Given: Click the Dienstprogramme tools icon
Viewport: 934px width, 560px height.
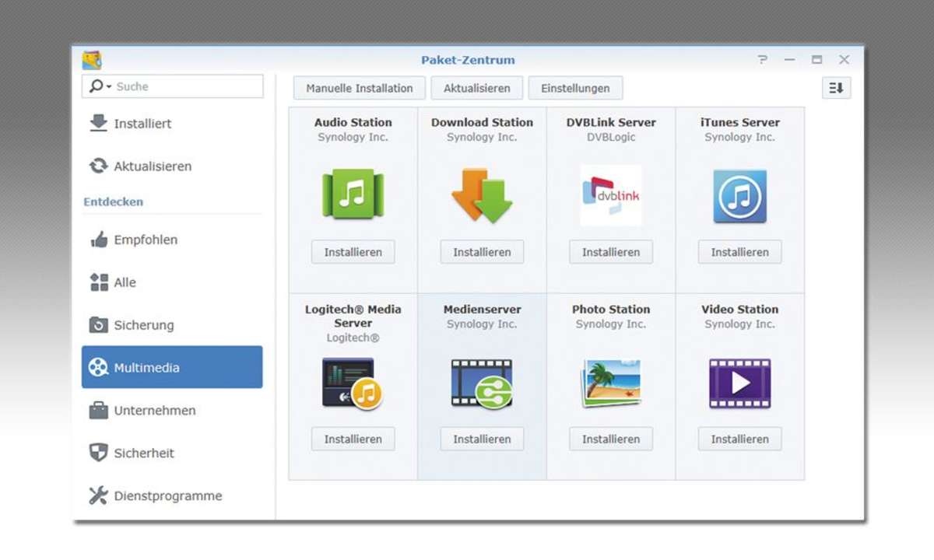Looking at the screenshot, I should coord(98,495).
